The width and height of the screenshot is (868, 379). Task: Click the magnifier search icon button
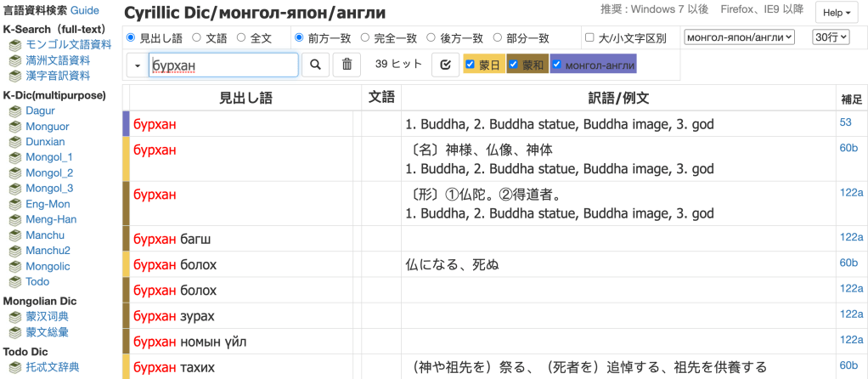tap(314, 65)
